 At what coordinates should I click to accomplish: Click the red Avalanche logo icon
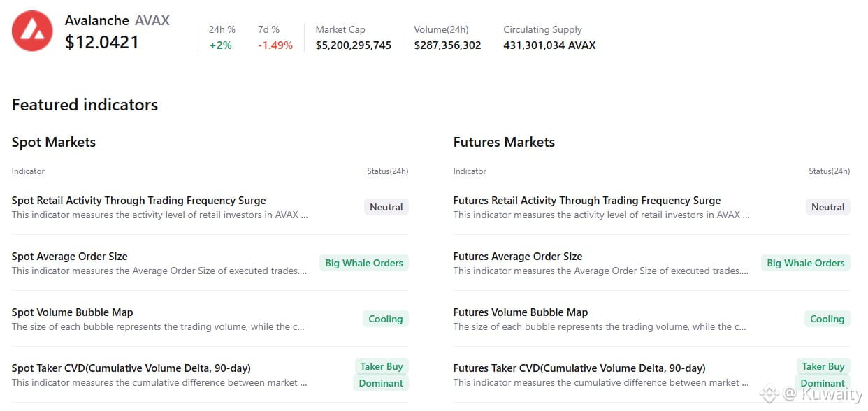(32, 31)
